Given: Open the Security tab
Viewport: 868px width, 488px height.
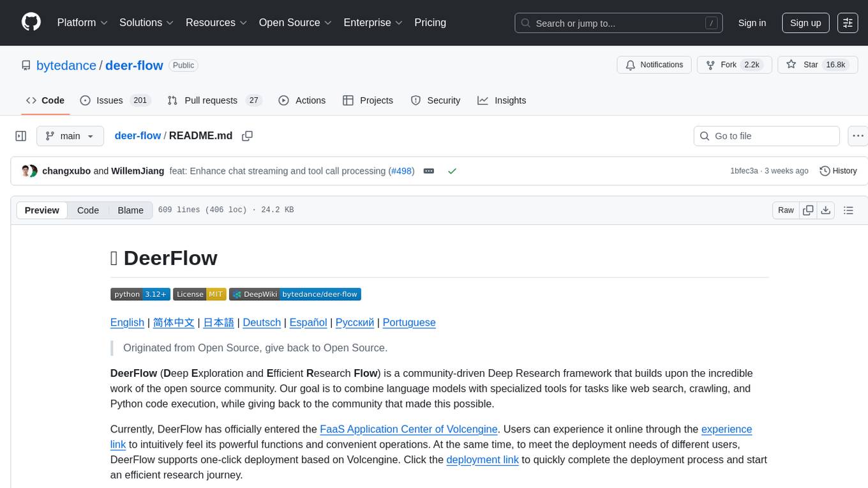Looking at the screenshot, I should tap(436, 100).
